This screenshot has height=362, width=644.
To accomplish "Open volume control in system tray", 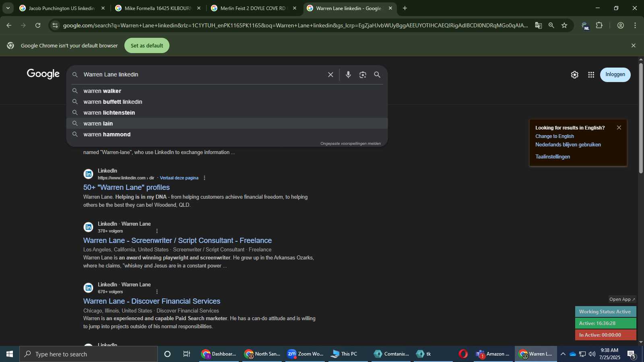I will click(x=592, y=354).
